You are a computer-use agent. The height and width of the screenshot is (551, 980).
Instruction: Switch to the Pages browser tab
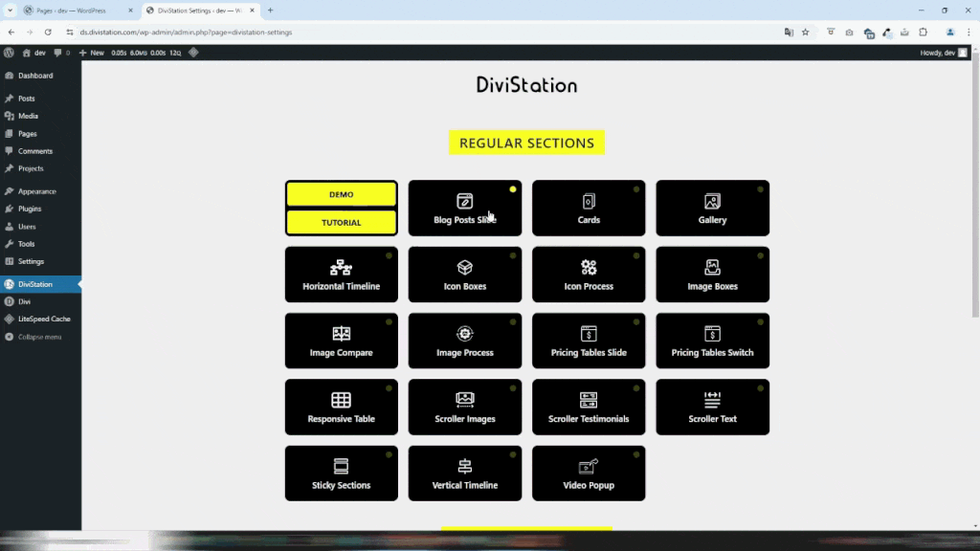pyautogui.click(x=77, y=11)
